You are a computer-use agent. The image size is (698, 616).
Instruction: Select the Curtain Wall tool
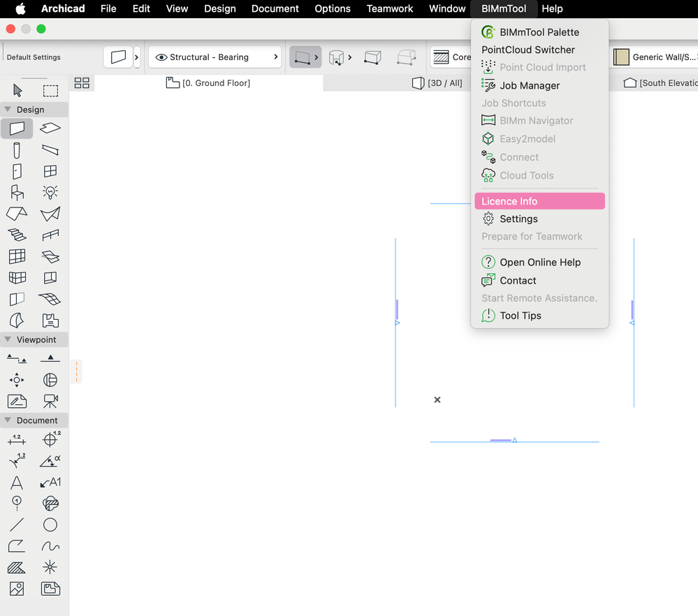coord(17,256)
